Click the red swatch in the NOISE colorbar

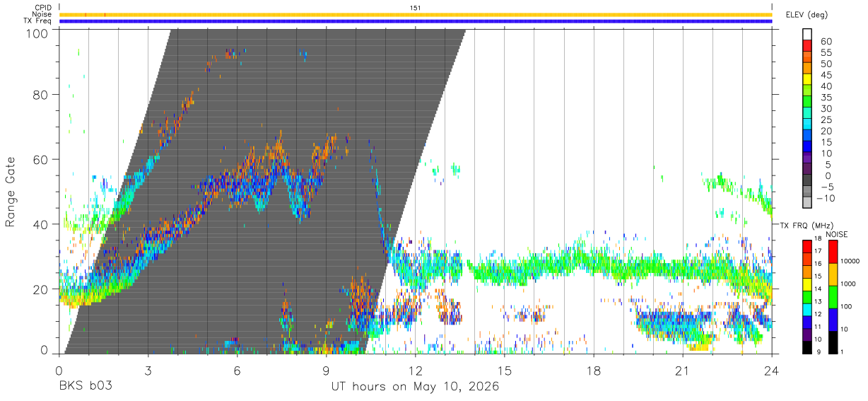tap(833, 252)
